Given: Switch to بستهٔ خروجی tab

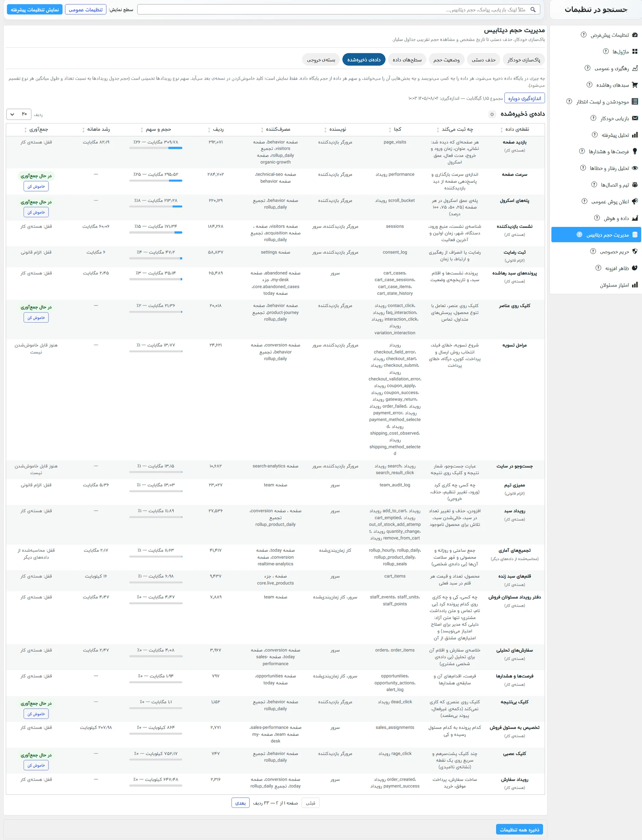Looking at the screenshot, I should tap(321, 60).
